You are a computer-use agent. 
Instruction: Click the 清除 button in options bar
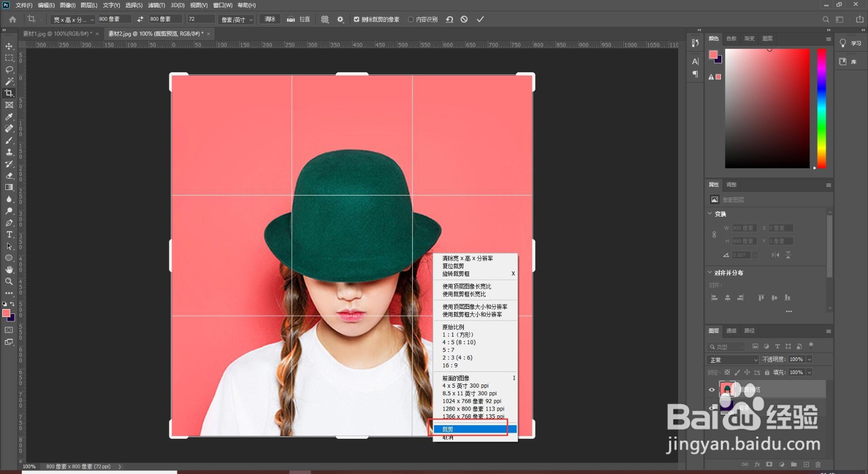coord(270,19)
